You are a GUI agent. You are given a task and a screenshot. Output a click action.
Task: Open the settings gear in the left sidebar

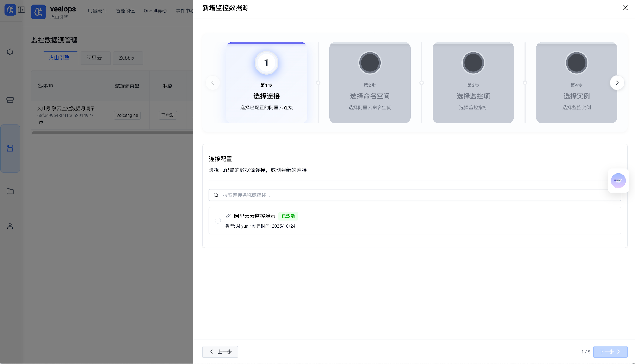click(10, 52)
